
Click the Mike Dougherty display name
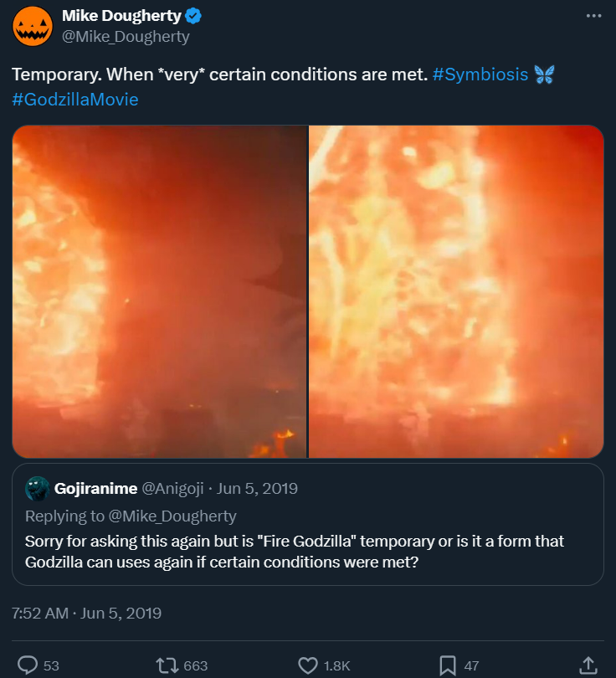click(122, 16)
